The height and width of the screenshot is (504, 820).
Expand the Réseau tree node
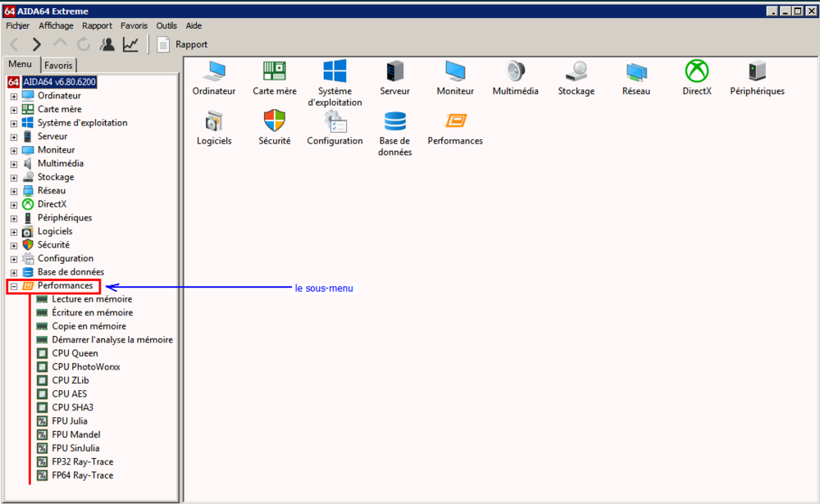coord(14,191)
